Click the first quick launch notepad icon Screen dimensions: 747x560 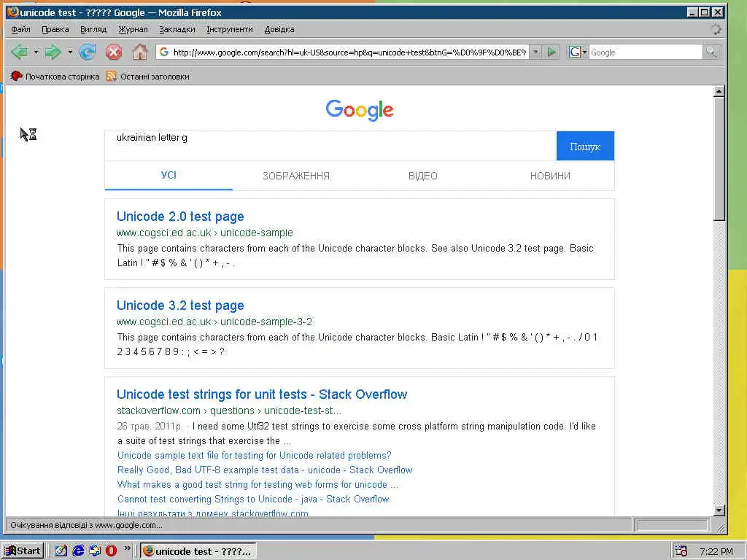coord(61,551)
